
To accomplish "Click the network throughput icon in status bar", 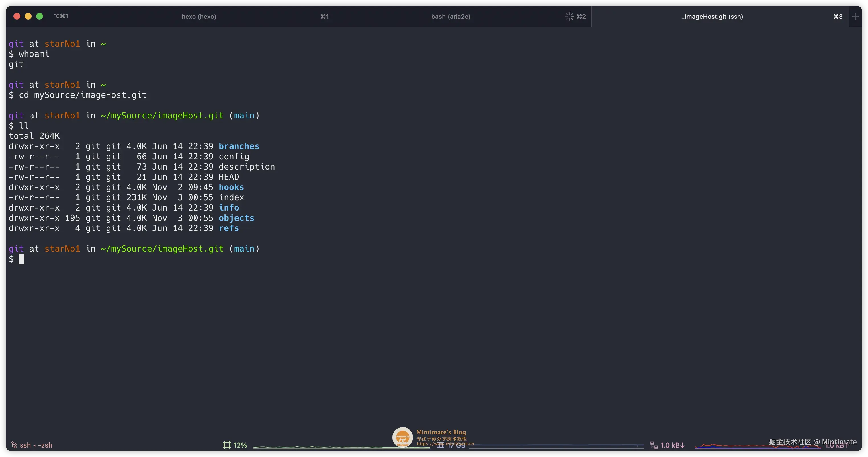I will tap(654, 445).
